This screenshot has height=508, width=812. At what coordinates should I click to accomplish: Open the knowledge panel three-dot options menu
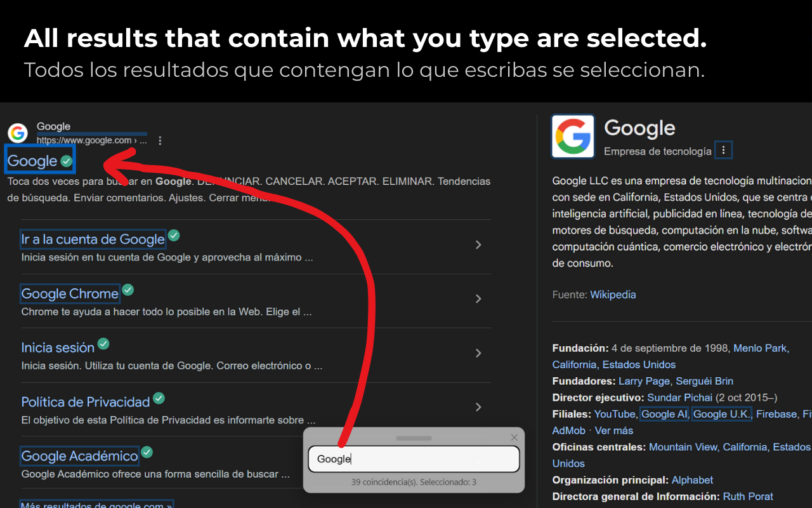(x=723, y=150)
